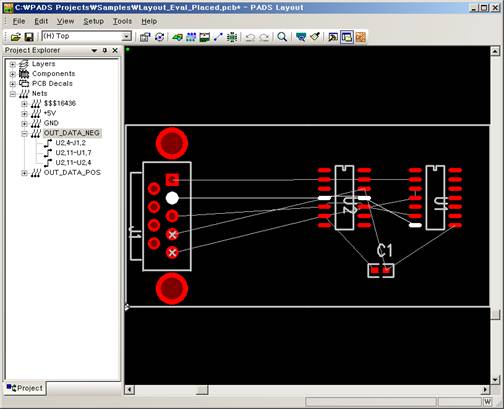Click the horizontal scrollbar thumb
This screenshot has width=504, height=409.
[202, 389]
